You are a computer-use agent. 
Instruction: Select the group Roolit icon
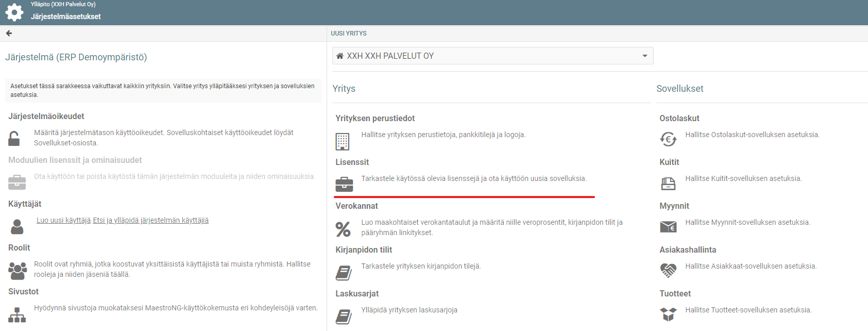(18, 271)
